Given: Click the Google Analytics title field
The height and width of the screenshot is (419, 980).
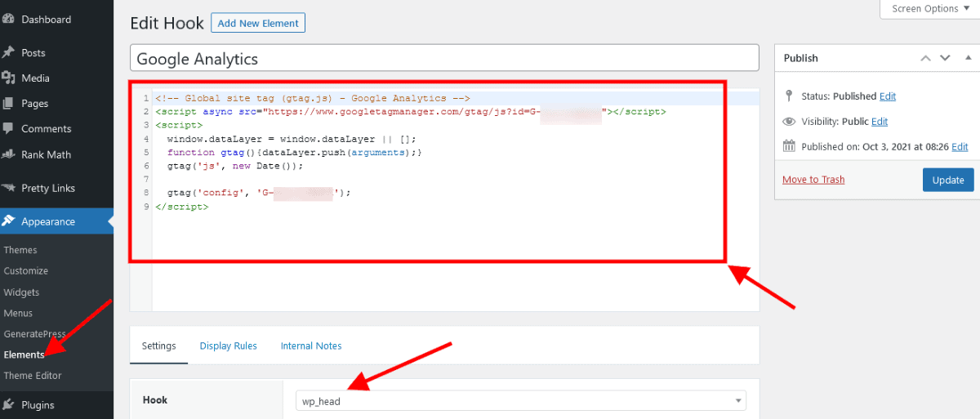Looking at the screenshot, I should coord(444,59).
